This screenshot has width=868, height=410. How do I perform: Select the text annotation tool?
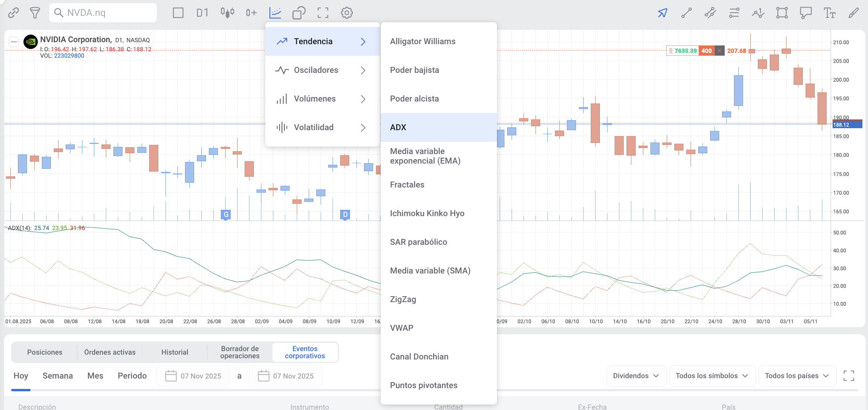830,13
